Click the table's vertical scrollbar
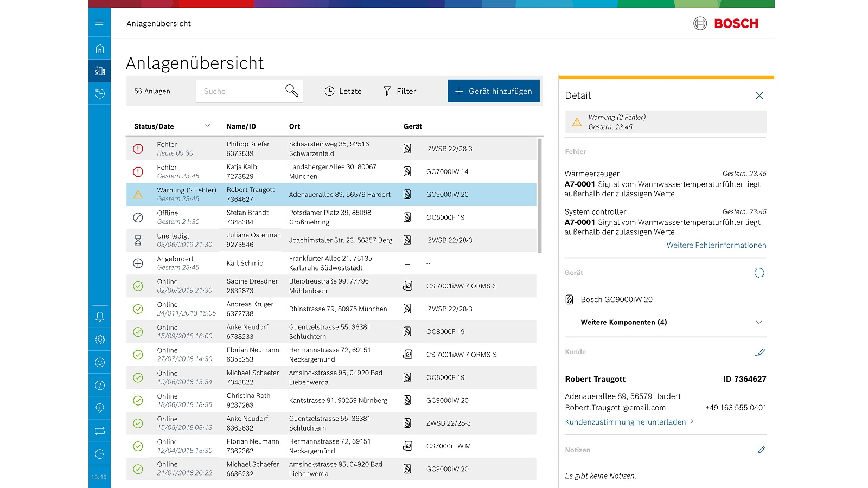Screen dimensions: 868x488 (x=539, y=195)
